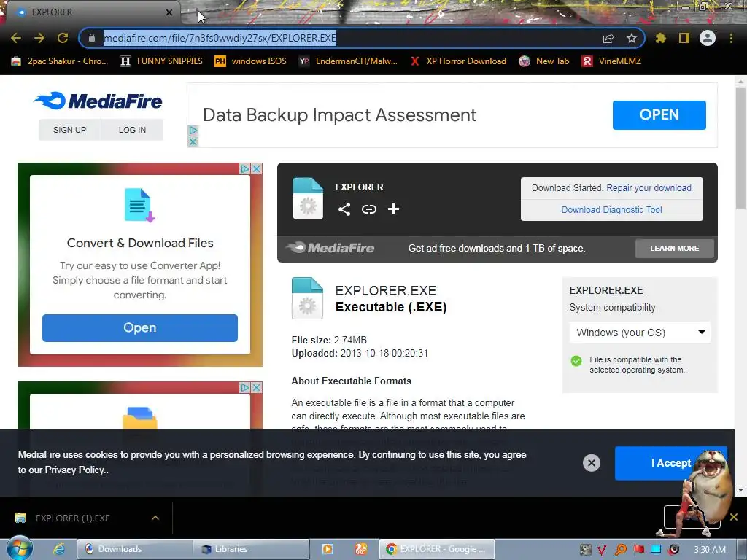Bookmark this page with the star icon

(x=632, y=38)
